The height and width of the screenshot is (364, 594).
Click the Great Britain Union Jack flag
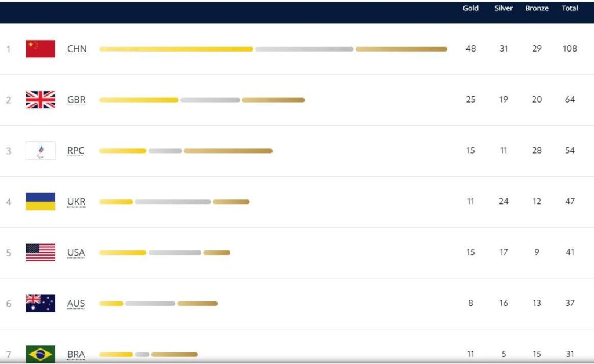tap(40, 100)
